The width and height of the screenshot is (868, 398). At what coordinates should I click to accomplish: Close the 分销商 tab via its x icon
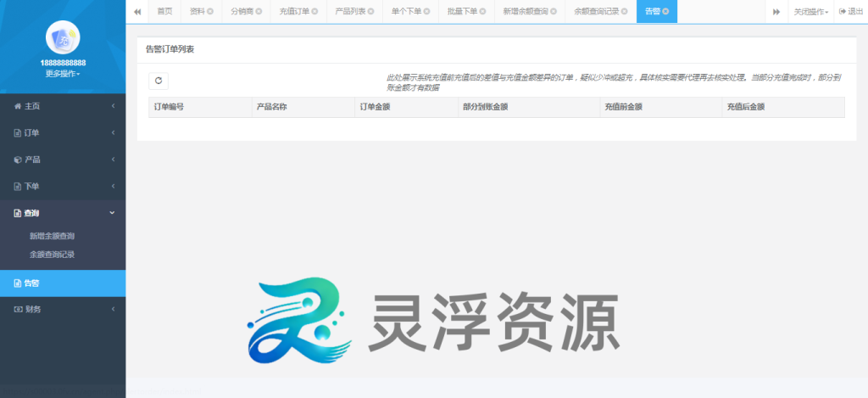point(259,12)
